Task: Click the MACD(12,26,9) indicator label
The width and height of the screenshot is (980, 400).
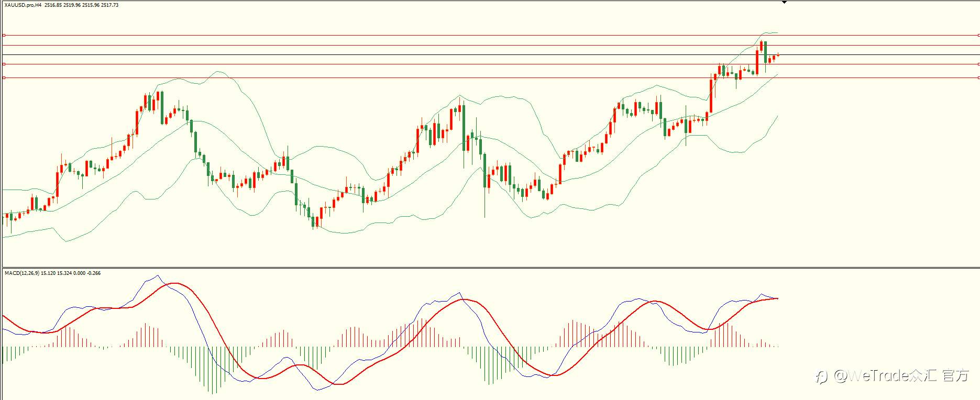Action: 21,273
